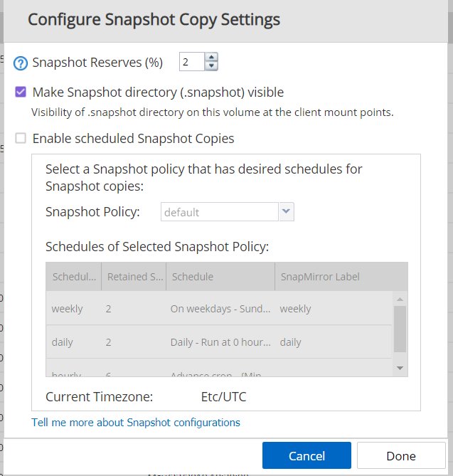Select the daily schedule row
The height and width of the screenshot is (476, 453).
point(219,342)
